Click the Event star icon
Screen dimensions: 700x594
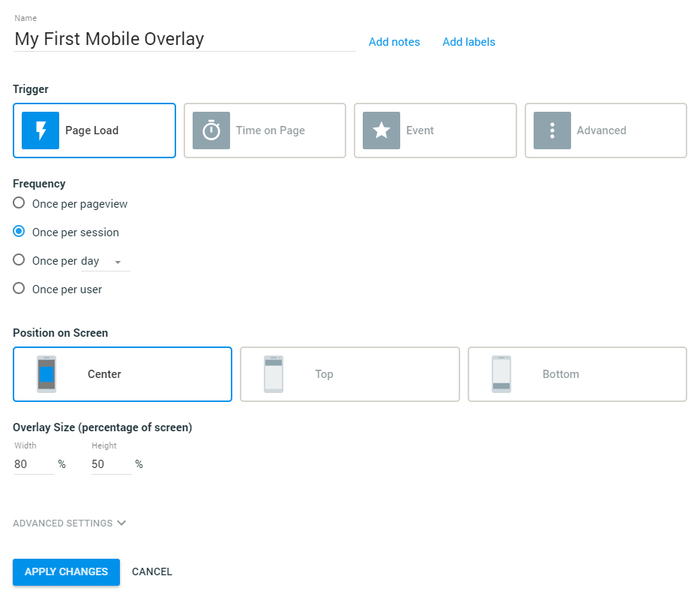click(x=381, y=130)
